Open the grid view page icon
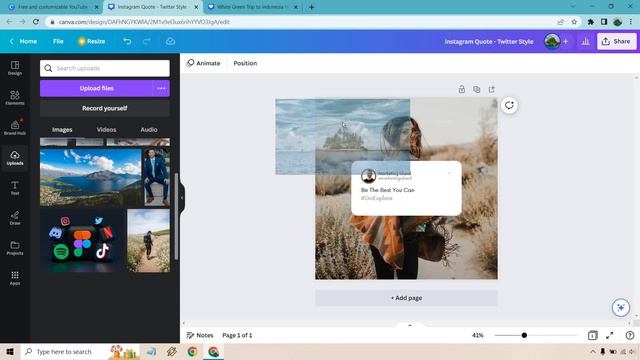Image resolution: width=640 pixels, height=360 pixels. pos(592,335)
